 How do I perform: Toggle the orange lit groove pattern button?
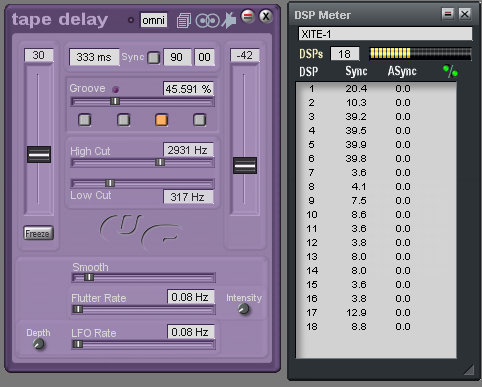162,120
